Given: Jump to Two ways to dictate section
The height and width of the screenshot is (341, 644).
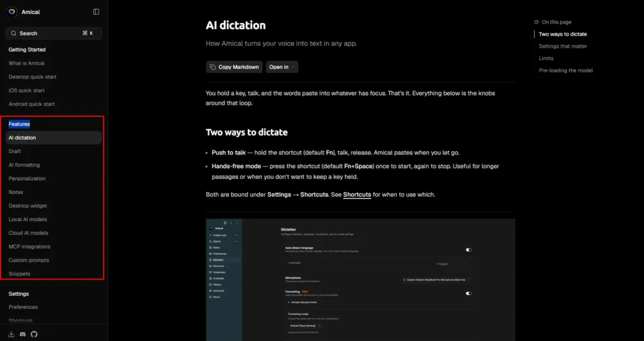Looking at the screenshot, I should point(563,34).
